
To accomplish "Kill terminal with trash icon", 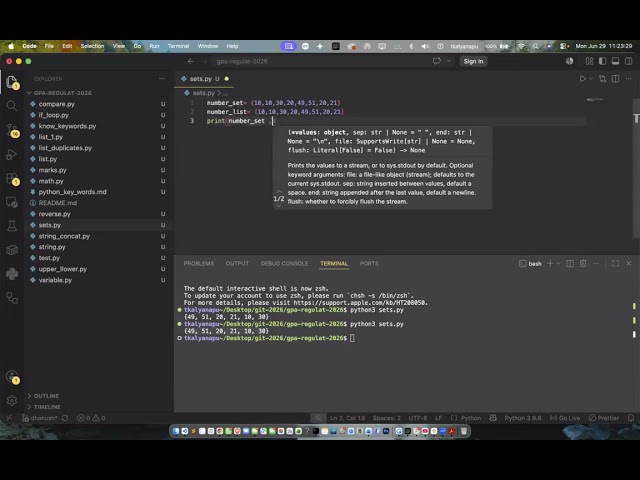I will 583,264.
